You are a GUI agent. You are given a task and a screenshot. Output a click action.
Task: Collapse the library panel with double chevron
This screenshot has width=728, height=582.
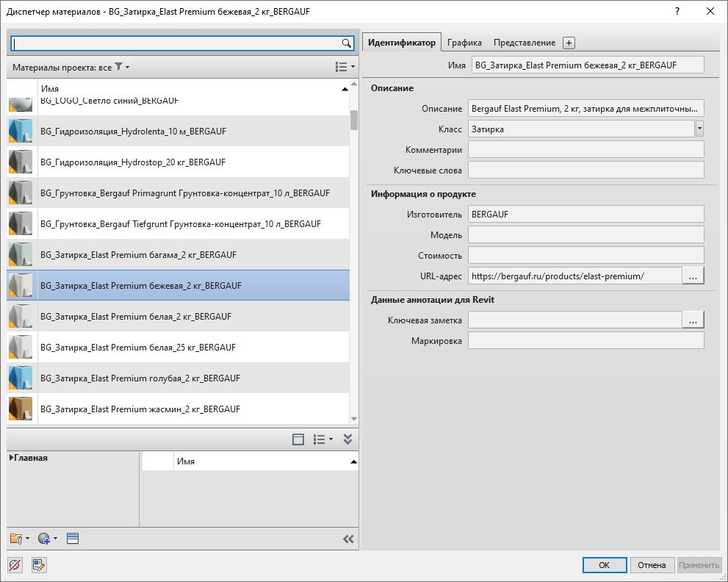(x=347, y=439)
